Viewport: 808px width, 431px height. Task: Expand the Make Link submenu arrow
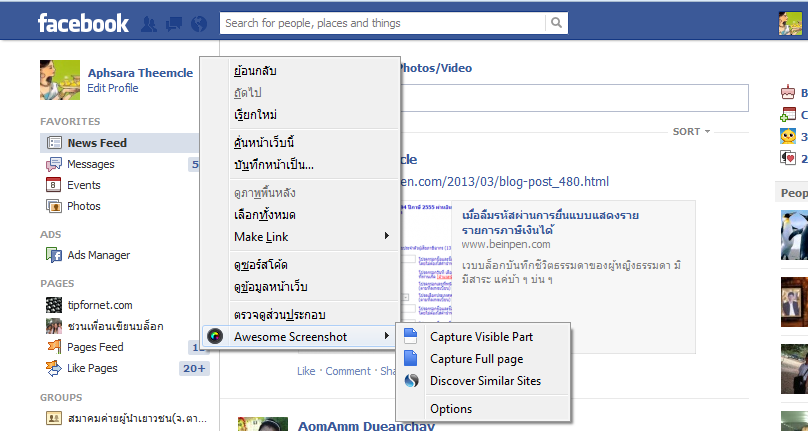coord(386,236)
